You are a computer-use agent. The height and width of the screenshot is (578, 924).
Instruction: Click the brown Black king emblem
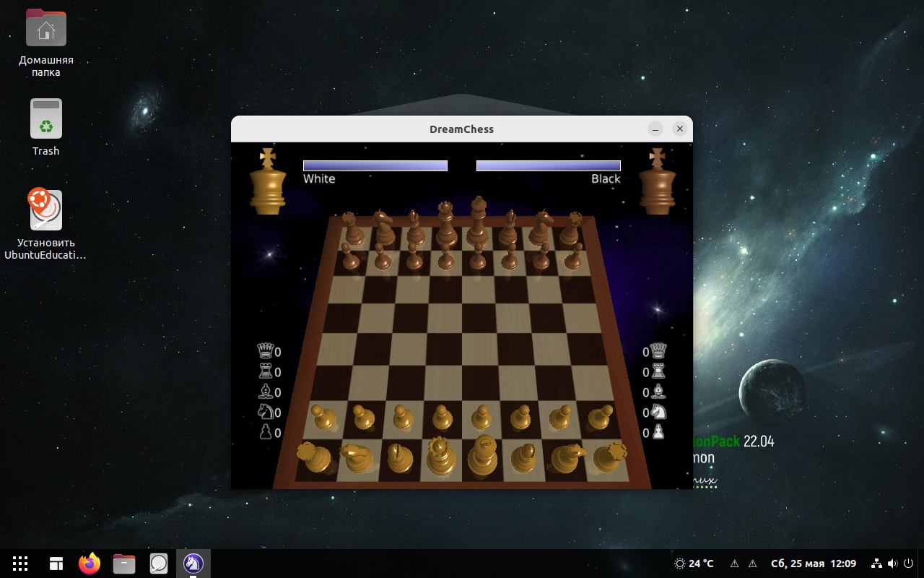click(657, 181)
